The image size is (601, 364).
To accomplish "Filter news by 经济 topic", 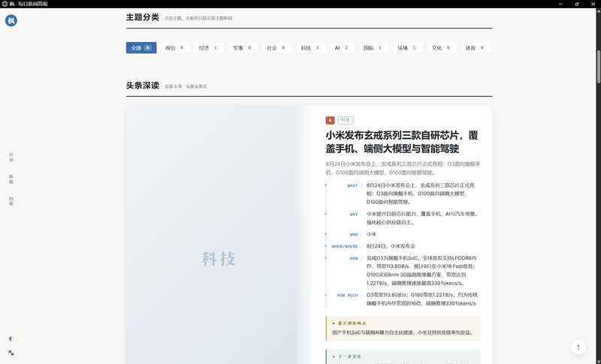I will pos(209,48).
